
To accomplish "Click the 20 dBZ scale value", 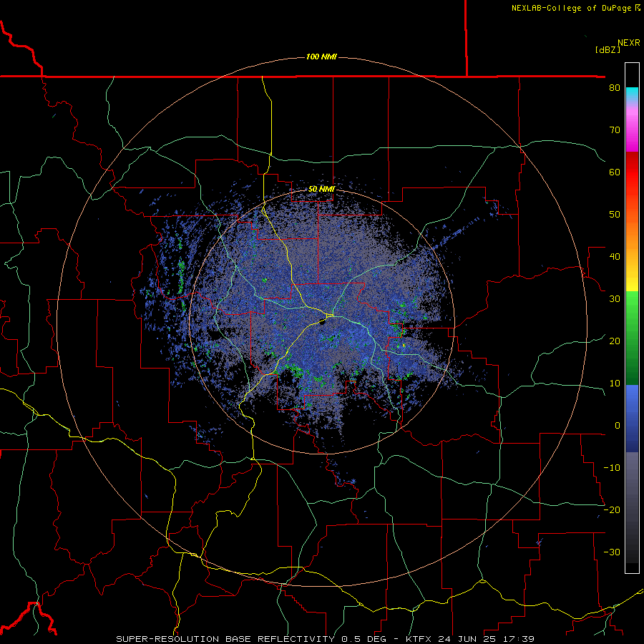I will coord(615,341).
